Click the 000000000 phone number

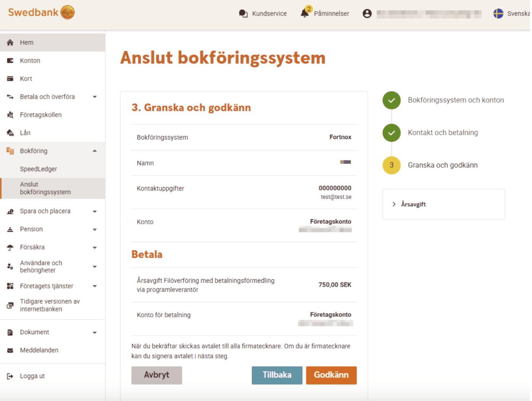335,188
